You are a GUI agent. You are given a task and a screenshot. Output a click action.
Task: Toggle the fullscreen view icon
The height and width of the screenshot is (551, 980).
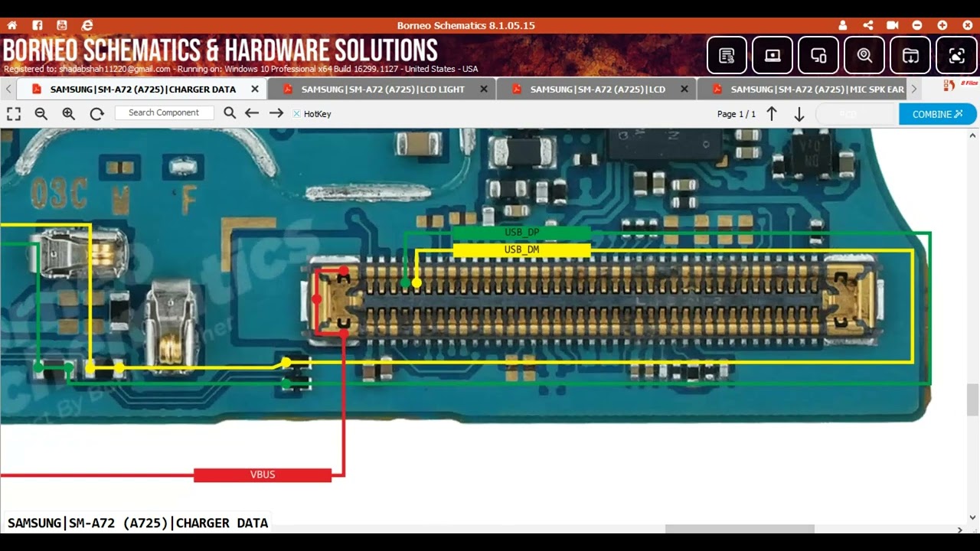14,114
